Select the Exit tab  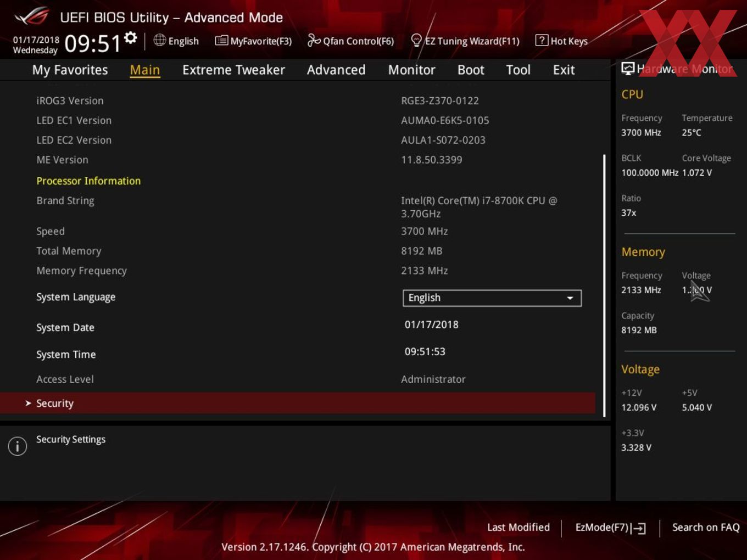(564, 70)
